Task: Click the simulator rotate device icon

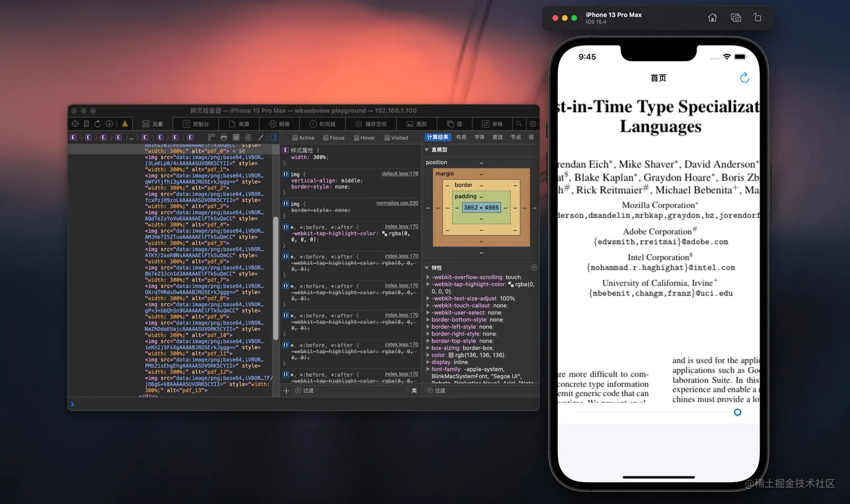Action: point(757,18)
